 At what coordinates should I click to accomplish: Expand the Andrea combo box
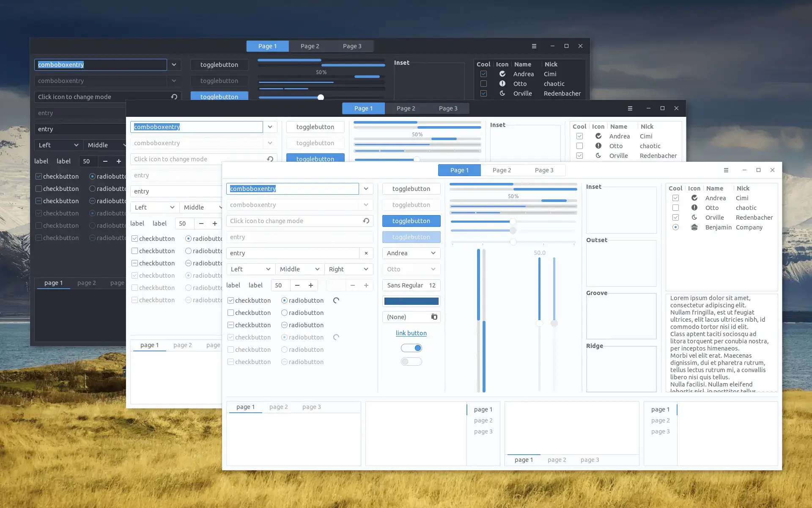(411, 253)
